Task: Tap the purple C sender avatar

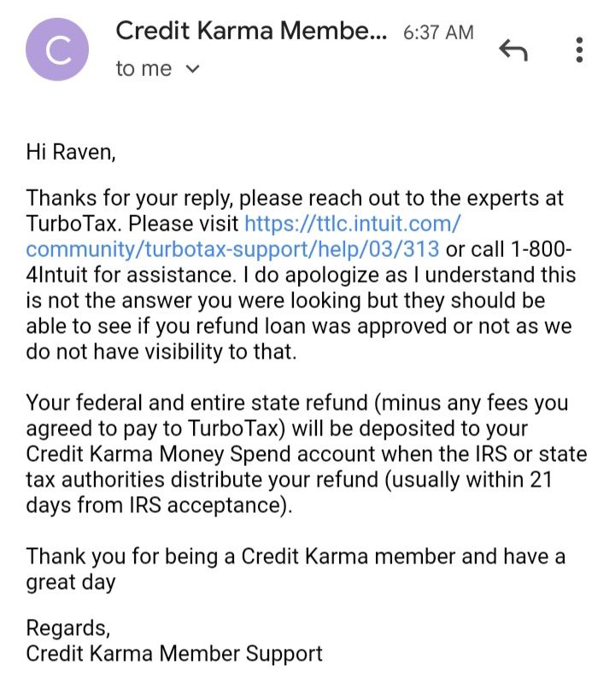Action: 57,50
